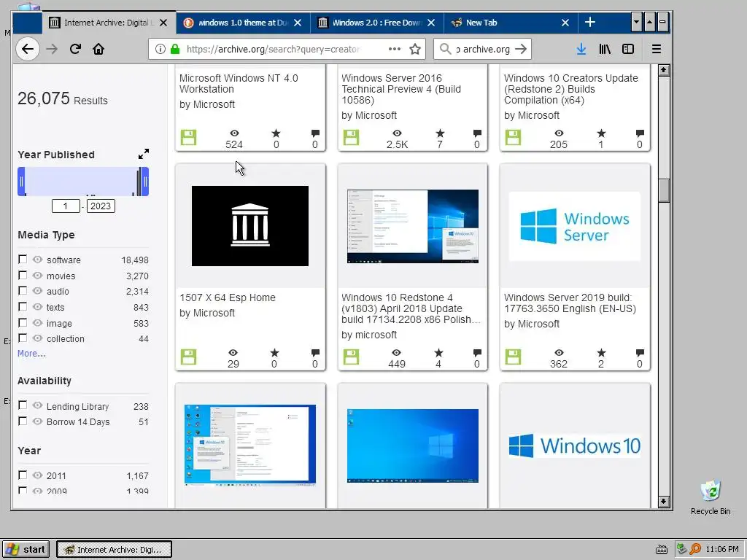Check the collection media type box
The height and width of the screenshot is (560, 747).
click(23, 338)
